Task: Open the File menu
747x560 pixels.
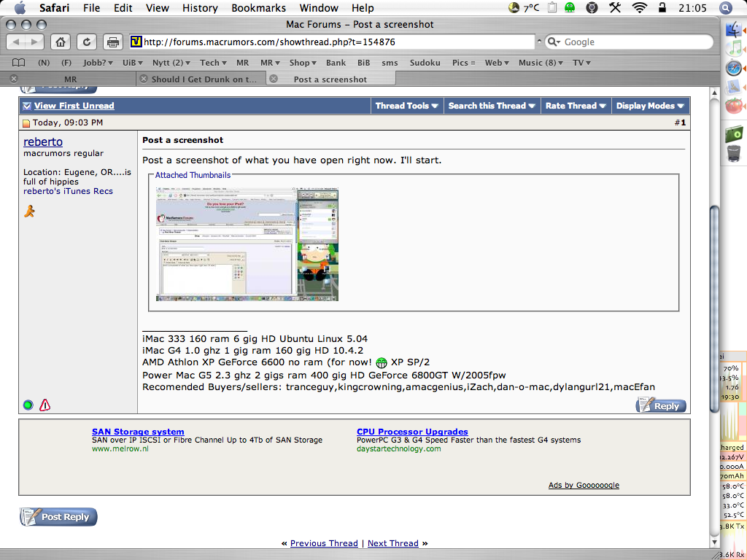Action: tap(91, 7)
